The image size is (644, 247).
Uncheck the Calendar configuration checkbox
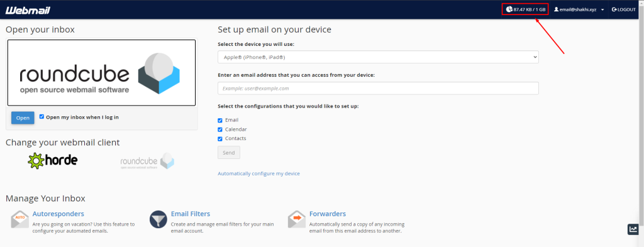(x=220, y=129)
